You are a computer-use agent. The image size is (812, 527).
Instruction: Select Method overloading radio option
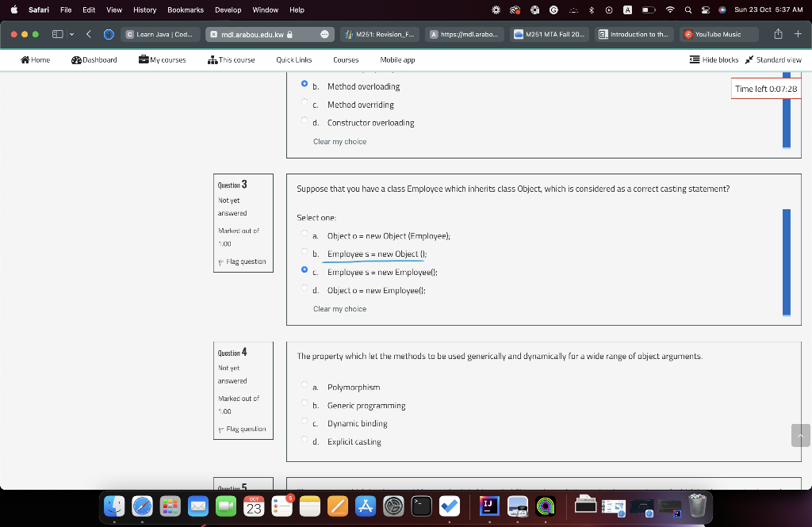(x=304, y=83)
